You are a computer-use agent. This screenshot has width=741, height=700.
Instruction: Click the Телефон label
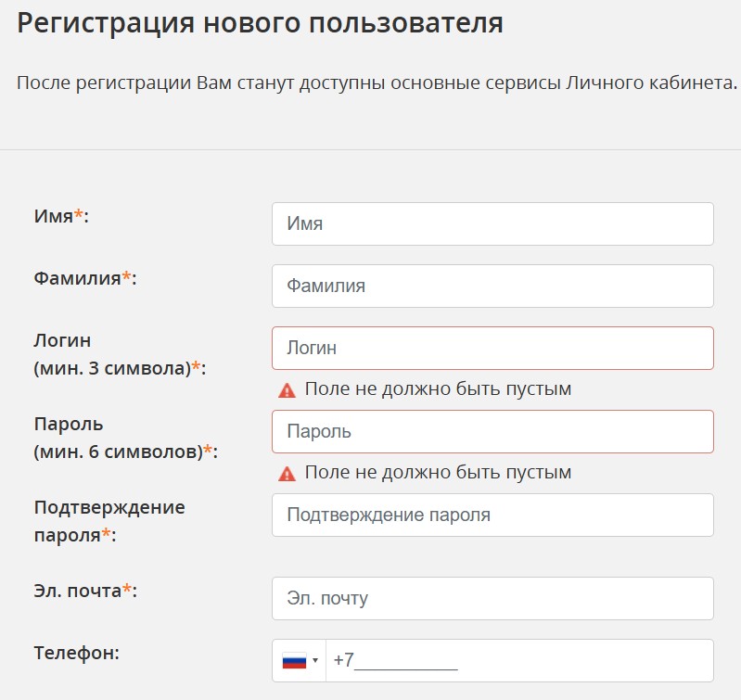coord(77,654)
